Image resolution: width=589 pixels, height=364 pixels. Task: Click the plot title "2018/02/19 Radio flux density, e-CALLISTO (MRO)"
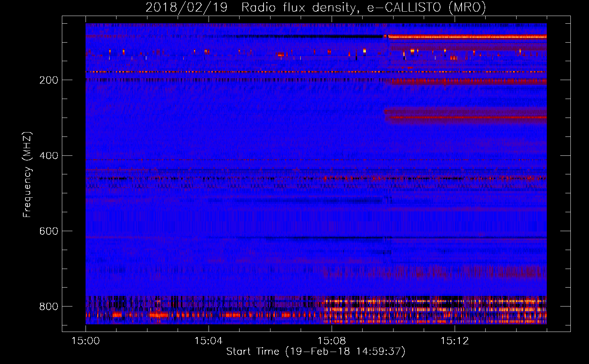point(316,8)
